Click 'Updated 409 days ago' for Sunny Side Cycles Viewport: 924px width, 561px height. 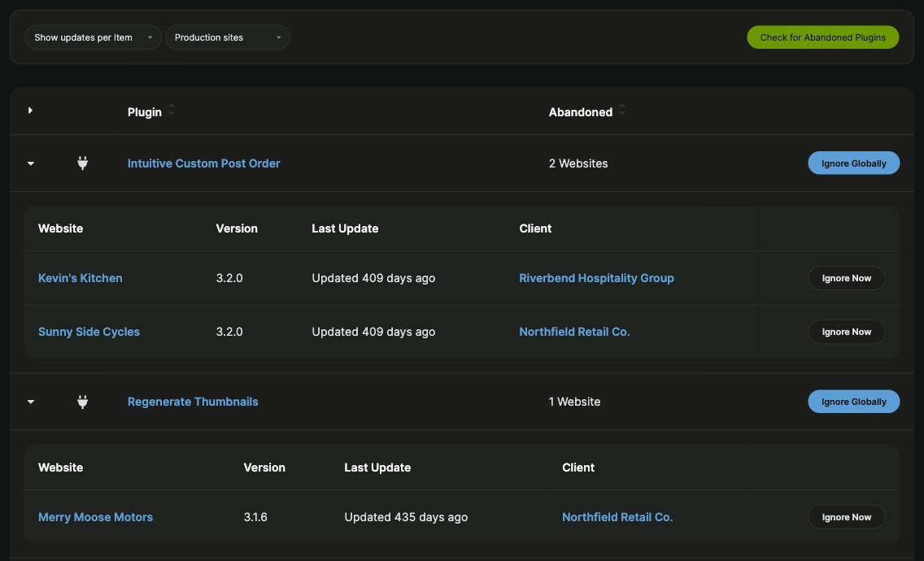[373, 332]
